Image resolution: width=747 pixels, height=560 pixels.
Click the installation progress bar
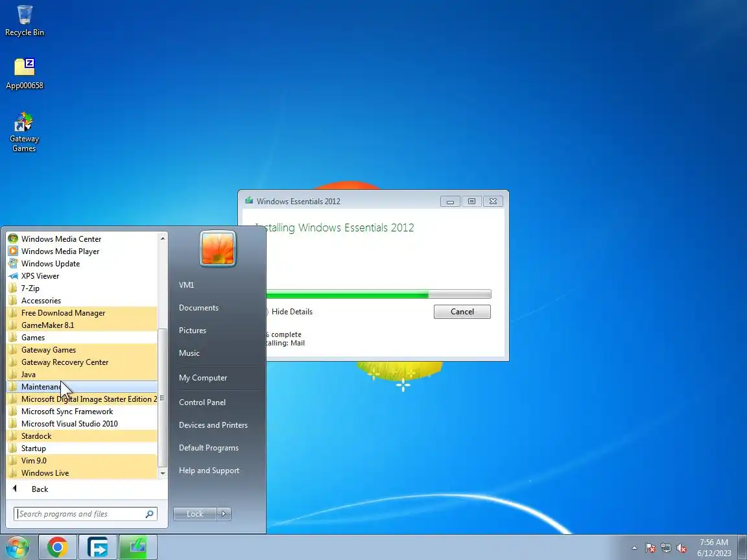378,294
